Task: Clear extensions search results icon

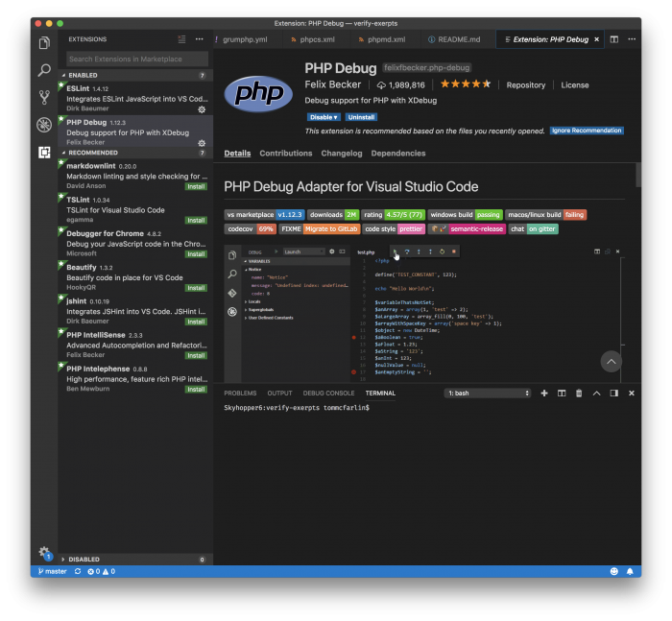Action: coord(181,39)
